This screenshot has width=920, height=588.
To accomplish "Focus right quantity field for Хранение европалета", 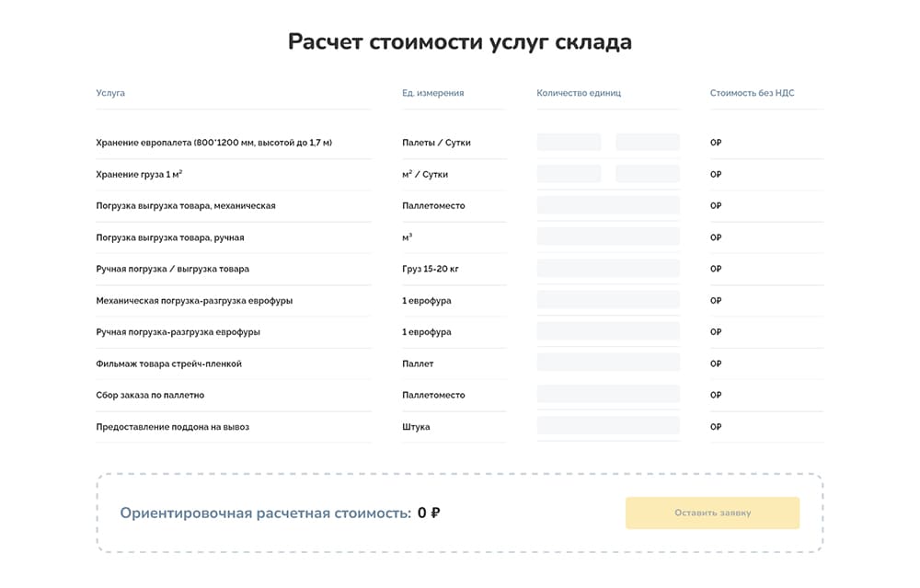I will (x=647, y=142).
